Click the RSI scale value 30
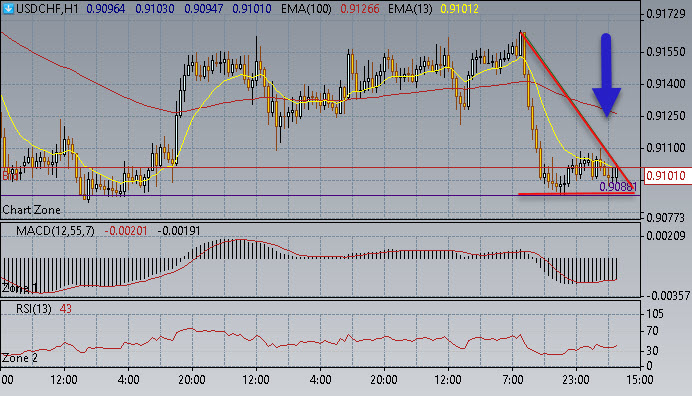This screenshot has height=396, width=692. click(652, 351)
